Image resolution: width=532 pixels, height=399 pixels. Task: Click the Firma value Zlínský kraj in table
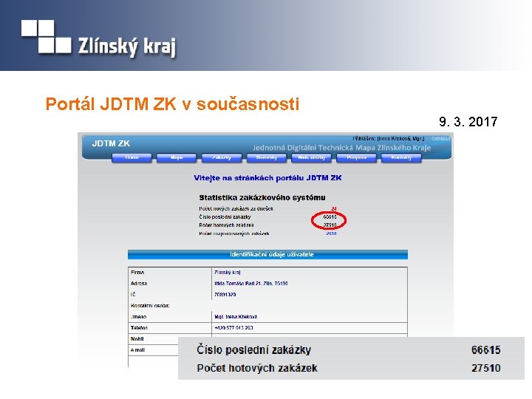[x=228, y=272]
